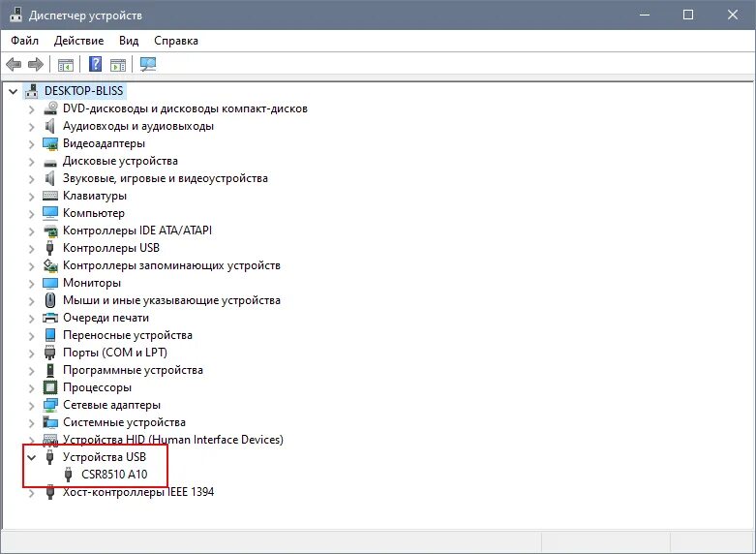
Task: Click the Очереди печати printer icon
Action: 50,318
